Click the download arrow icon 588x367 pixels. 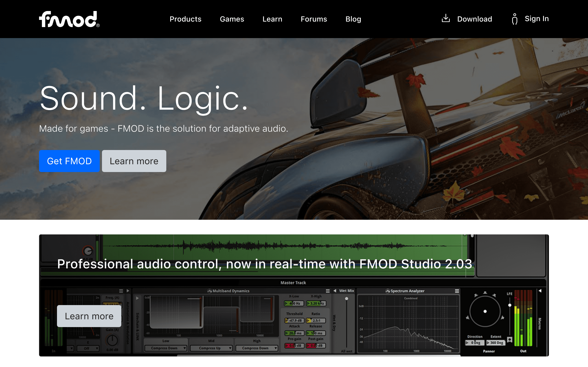(446, 18)
